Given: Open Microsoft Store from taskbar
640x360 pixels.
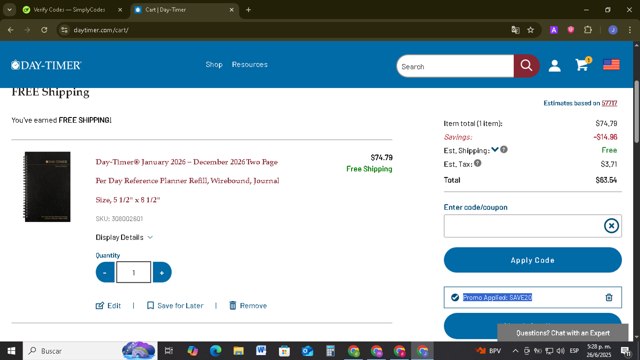Looking at the screenshot, I should (x=284, y=351).
